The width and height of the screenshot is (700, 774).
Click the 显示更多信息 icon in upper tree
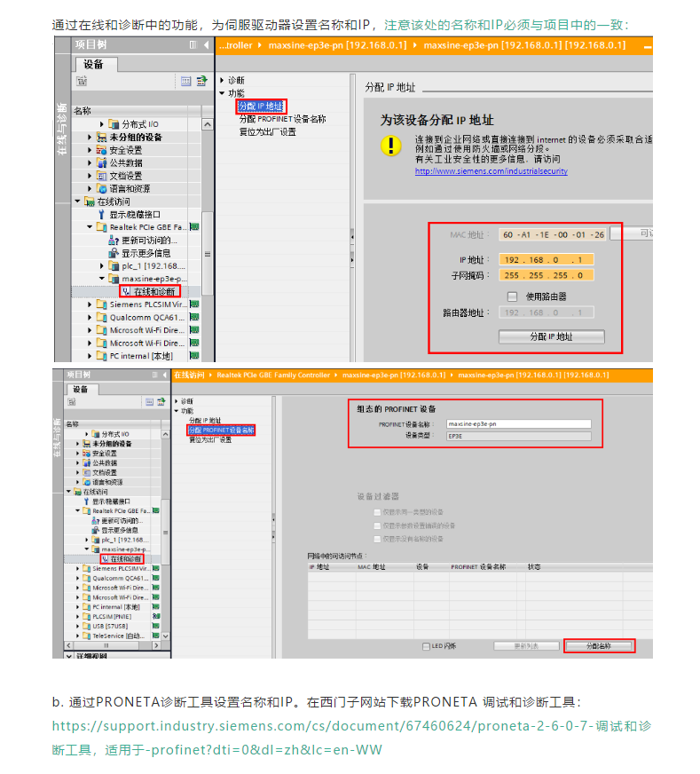[x=114, y=253]
